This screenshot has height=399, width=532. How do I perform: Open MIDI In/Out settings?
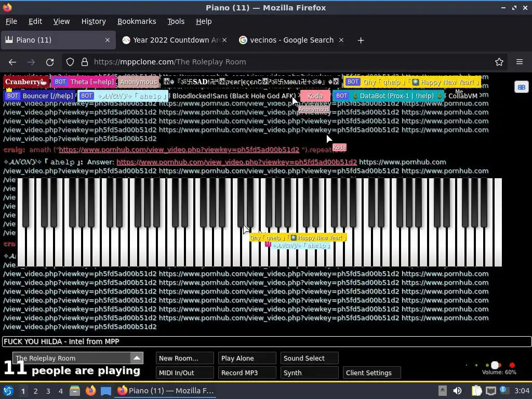tap(184, 373)
